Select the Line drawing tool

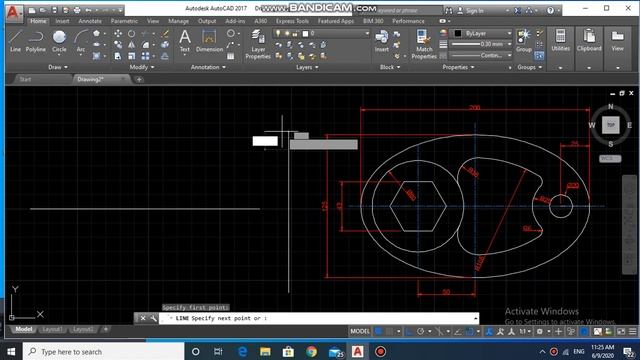pyautogui.click(x=15, y=41)
